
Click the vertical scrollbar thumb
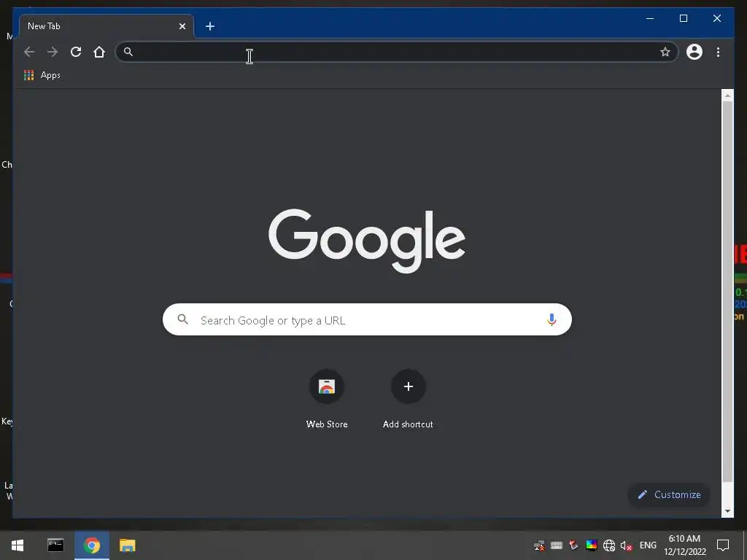727,292
